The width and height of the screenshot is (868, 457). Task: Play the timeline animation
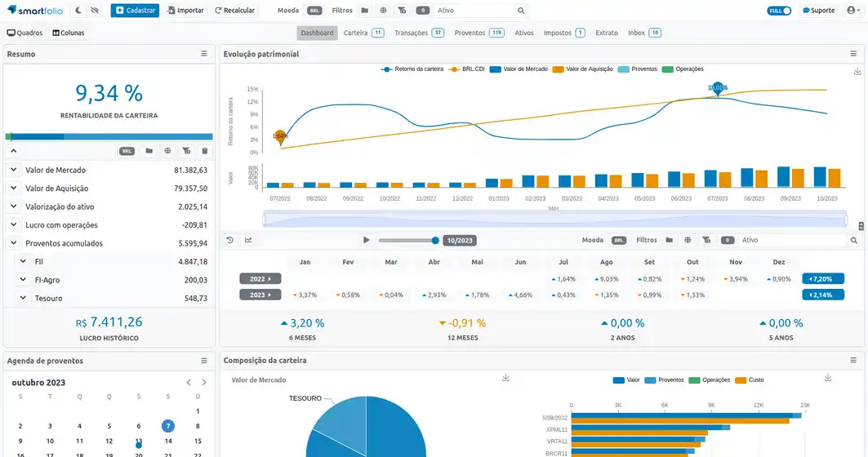pyautogui.click(x=366, y=240)
